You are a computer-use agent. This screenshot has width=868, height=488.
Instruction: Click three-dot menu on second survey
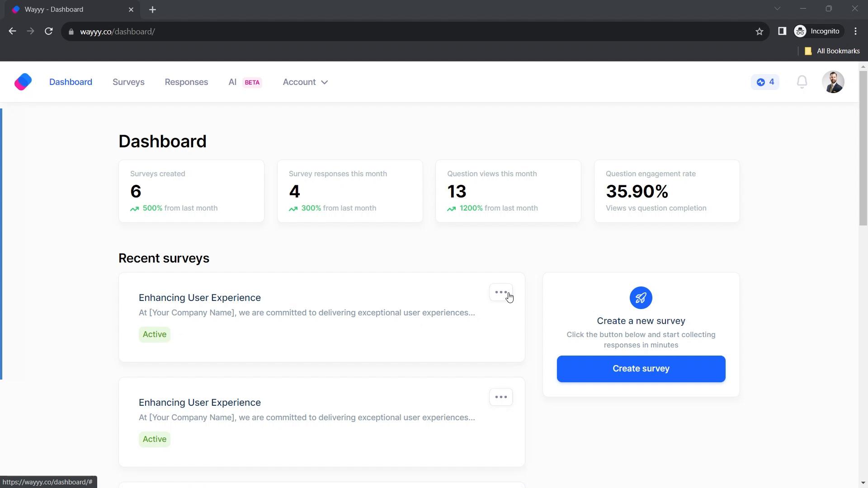501,397
